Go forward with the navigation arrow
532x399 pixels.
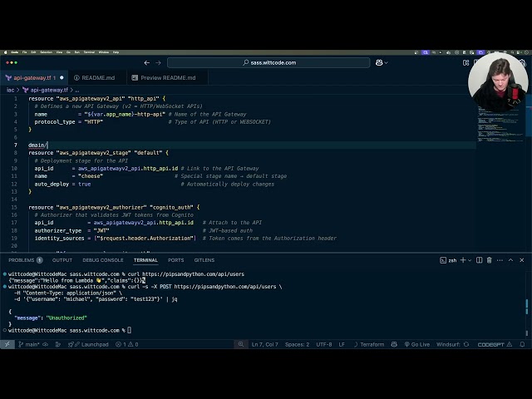coord(158,63)
